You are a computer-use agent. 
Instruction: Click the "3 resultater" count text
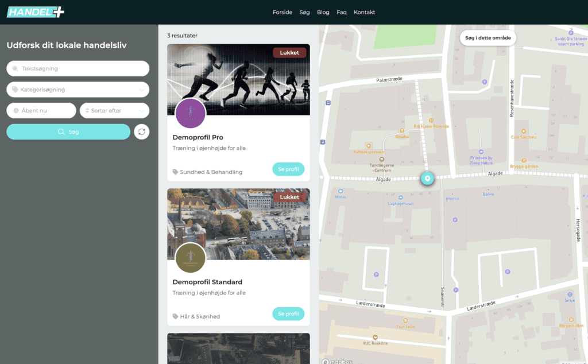click(182, 36)
